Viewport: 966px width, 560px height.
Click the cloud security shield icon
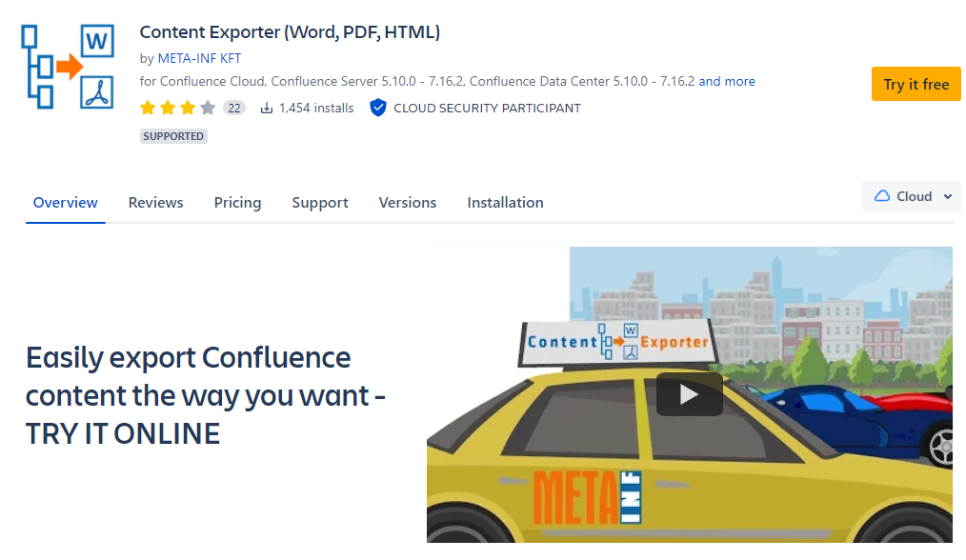click(x=377, y=108)
